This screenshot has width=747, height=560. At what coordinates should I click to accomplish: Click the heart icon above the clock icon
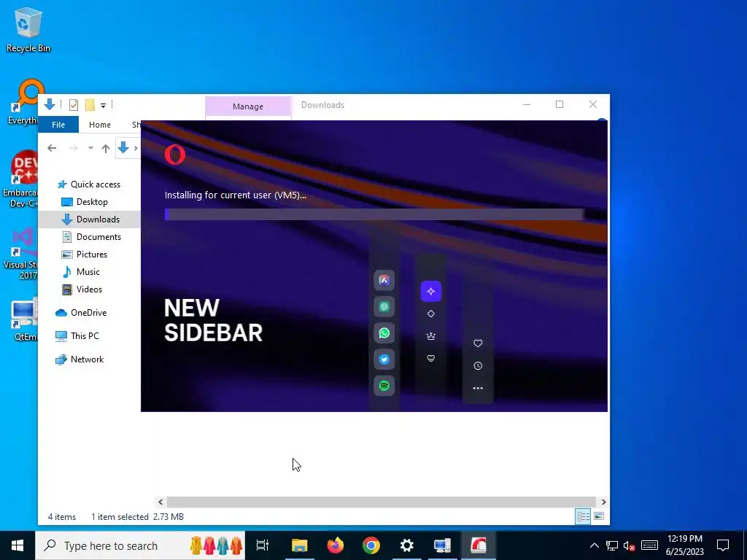pos(478,343)
